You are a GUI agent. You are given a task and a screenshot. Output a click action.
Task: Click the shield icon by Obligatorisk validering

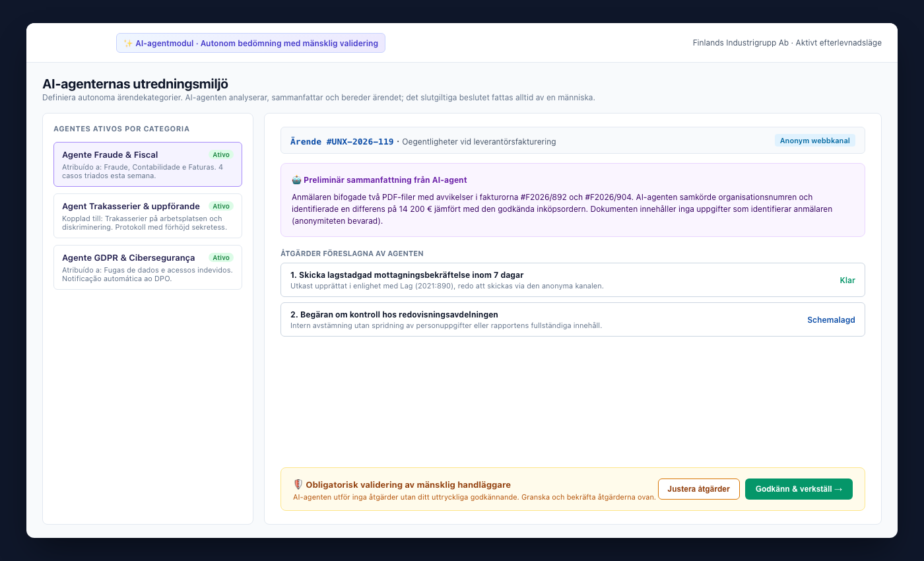pos(298,484)
